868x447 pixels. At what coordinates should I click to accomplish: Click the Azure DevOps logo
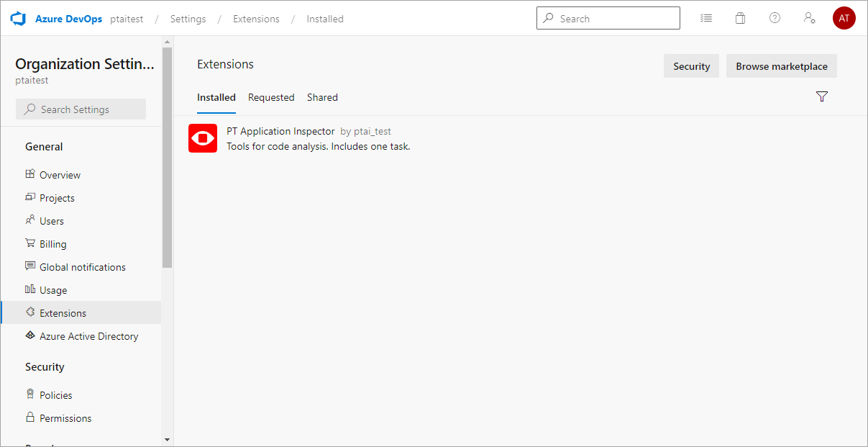[16, 18]
